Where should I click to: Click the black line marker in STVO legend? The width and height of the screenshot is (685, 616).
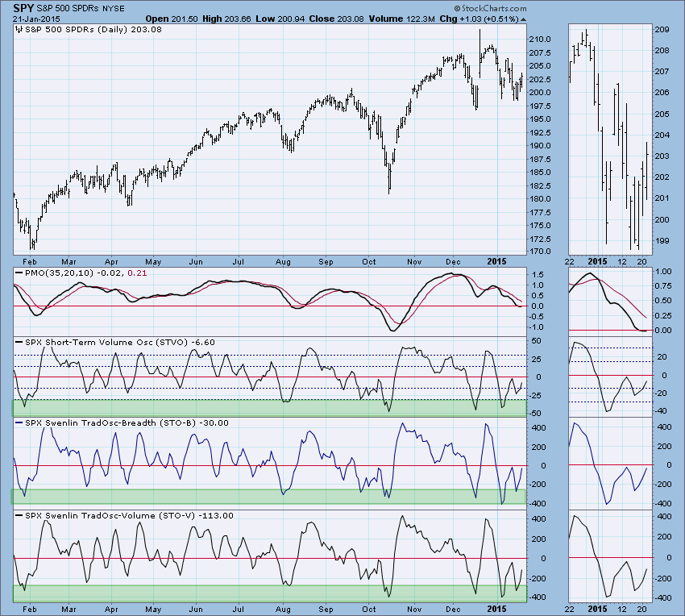point(19,342)
